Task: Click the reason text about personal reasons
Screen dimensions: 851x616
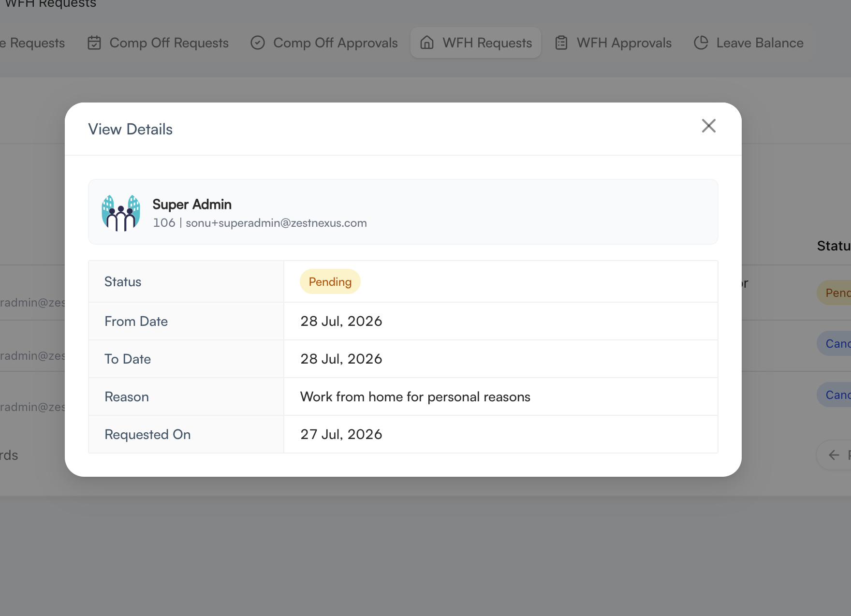Action: (415, 397)
